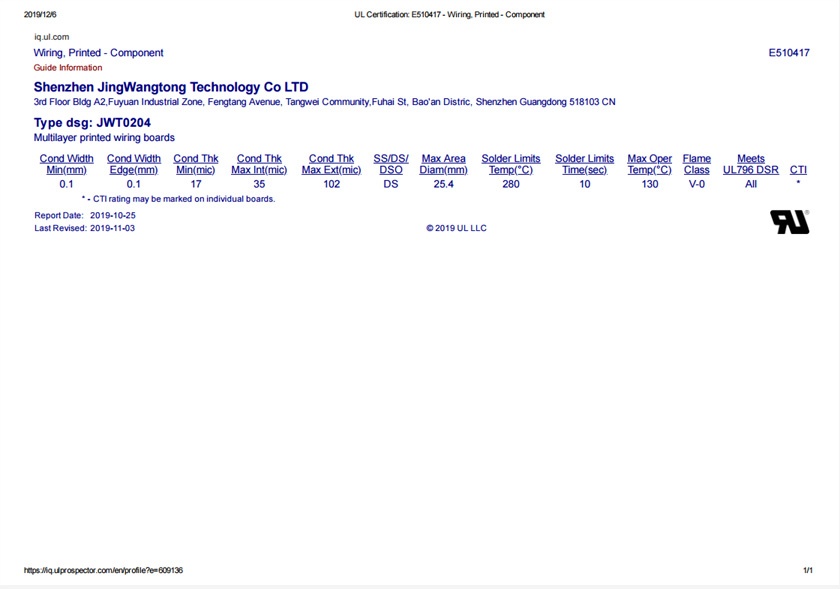Click the Max Area Diam(mm) header
Image resolution: width=840 pixels, height=589 pixels.
[x=443, y=164]
